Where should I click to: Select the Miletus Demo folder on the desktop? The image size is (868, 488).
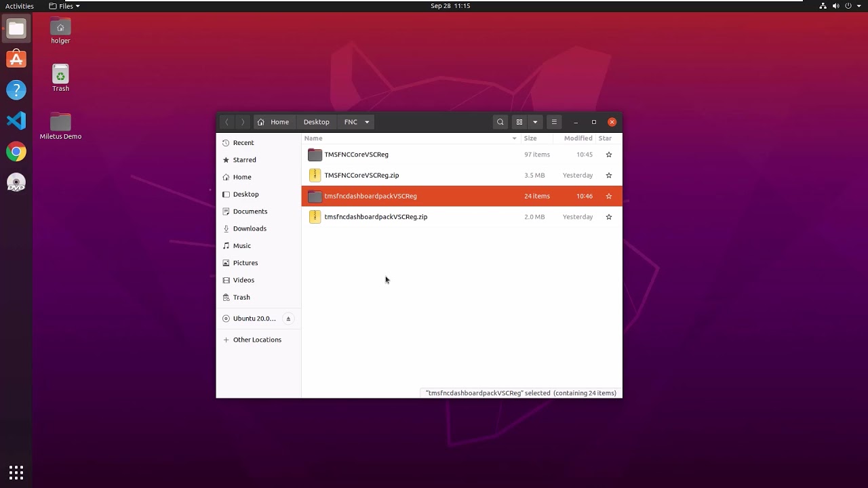click(60, 126)
